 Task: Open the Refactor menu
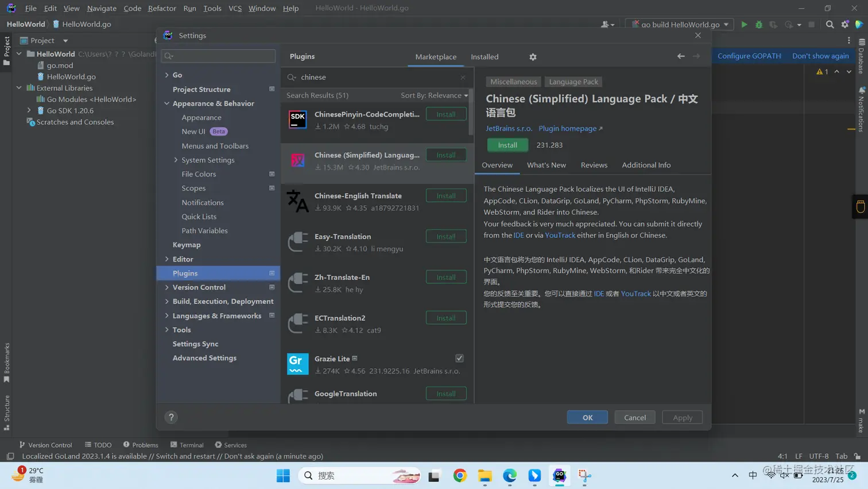point(162,8)
